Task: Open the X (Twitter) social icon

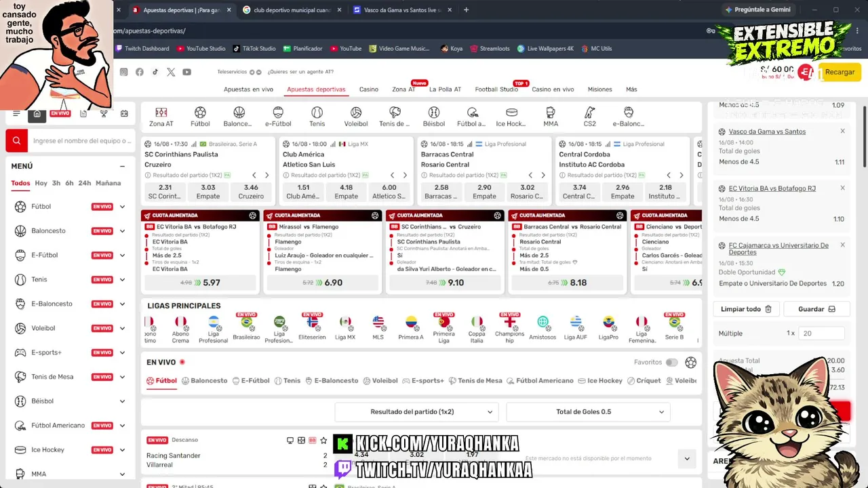Action: point(171,72)
